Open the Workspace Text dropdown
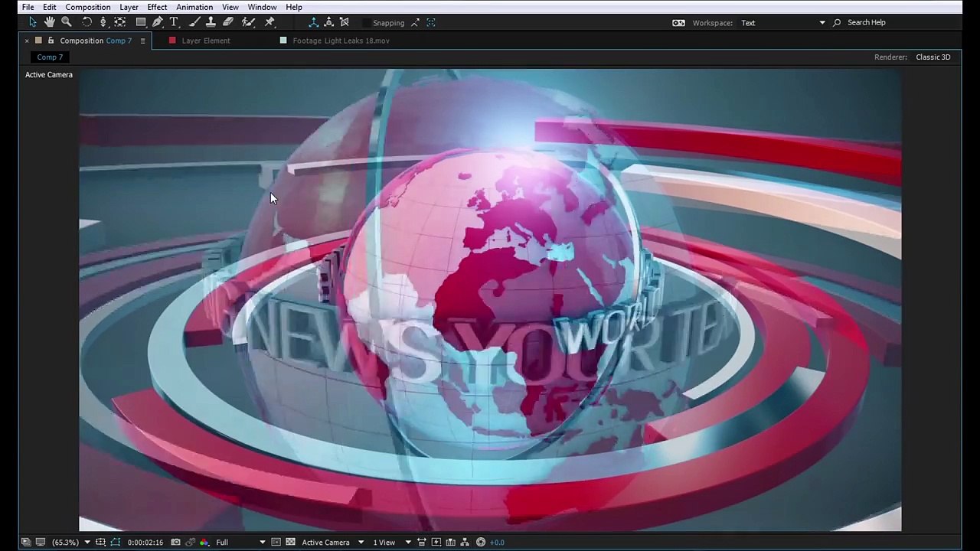 tap(782, 23)
